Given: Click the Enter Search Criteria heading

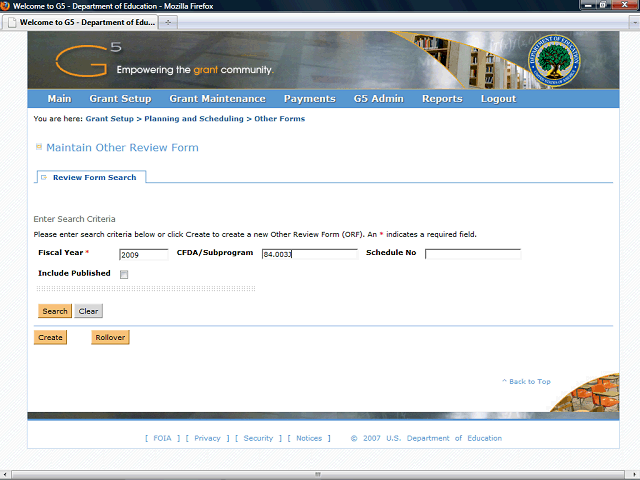Looking at the screenshot, I should (74, 219).
